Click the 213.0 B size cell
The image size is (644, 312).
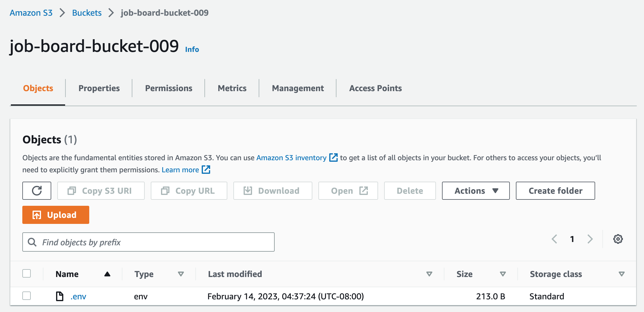coord(491,296)
